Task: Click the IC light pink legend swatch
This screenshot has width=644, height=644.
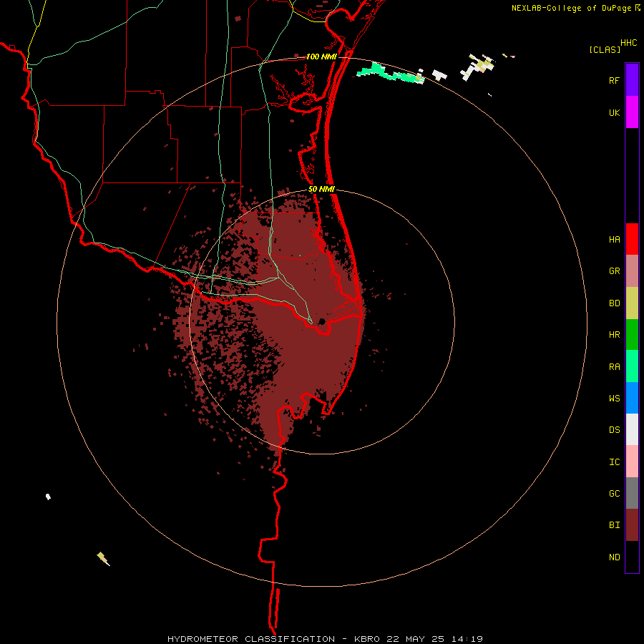Action: (632, 462)
